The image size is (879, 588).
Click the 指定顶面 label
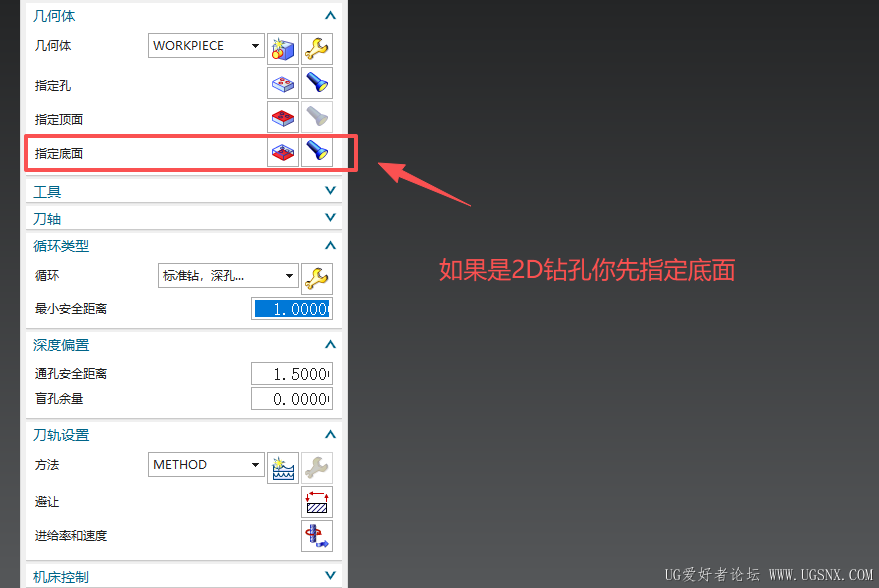tap(59, 119)
